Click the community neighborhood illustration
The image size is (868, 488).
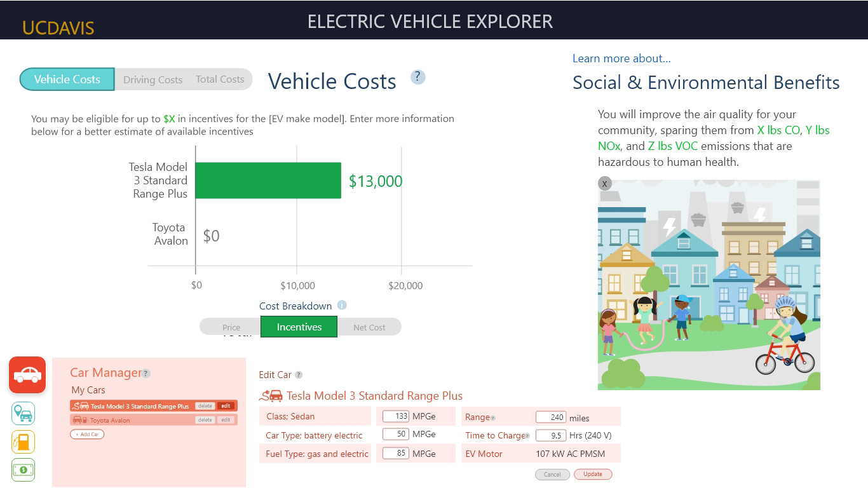tap(709, 285)
